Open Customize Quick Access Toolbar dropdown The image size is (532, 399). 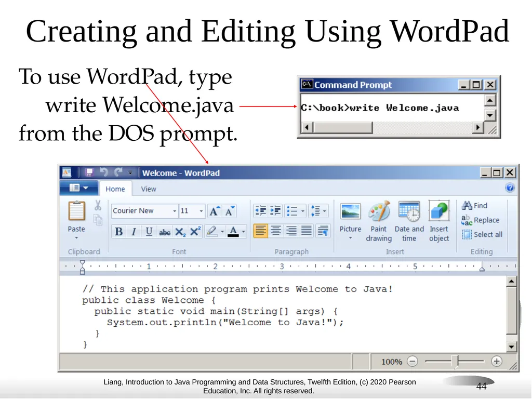click(130, 172)
